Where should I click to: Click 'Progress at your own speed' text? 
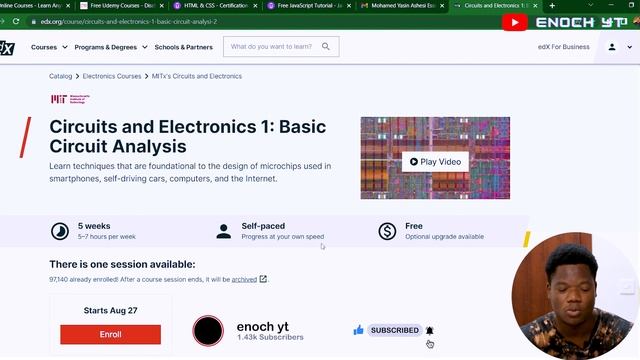[x=283, y=237]
